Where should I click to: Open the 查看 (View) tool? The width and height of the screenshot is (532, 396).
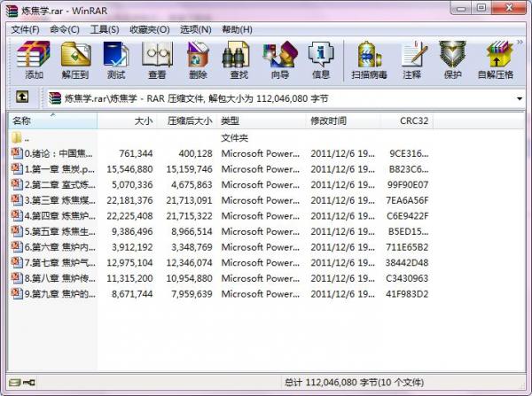coord(157,59)
